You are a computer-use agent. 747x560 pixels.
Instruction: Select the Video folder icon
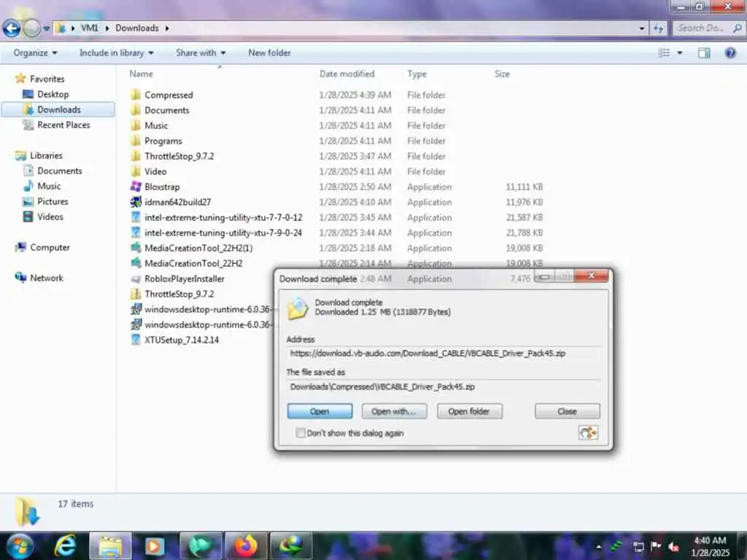tap(136, 171)
